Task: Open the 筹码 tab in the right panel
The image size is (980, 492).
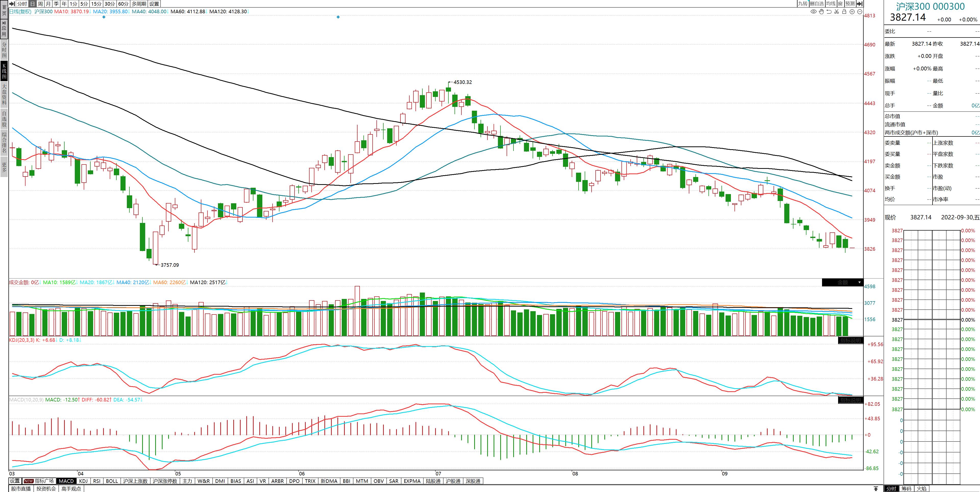Action: coord(906,489)
